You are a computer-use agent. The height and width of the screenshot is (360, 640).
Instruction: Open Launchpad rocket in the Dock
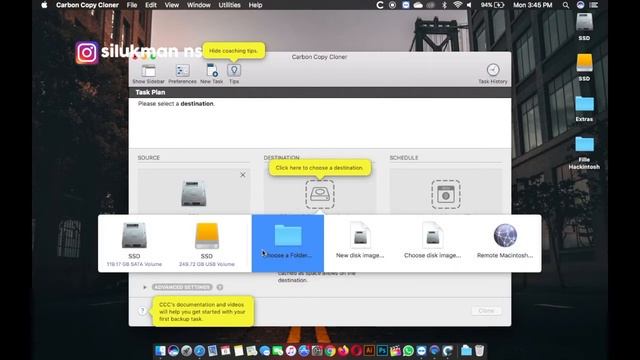[x=187, y=351]
